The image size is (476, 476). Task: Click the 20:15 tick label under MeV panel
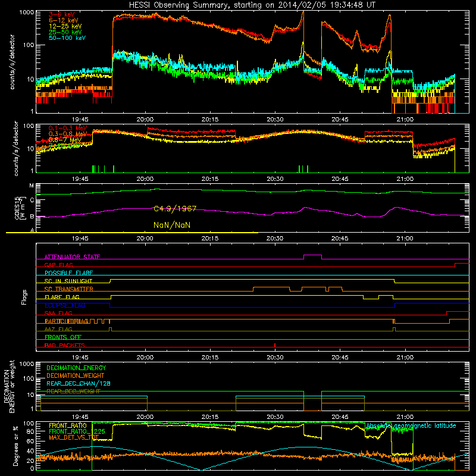point(210,179)
